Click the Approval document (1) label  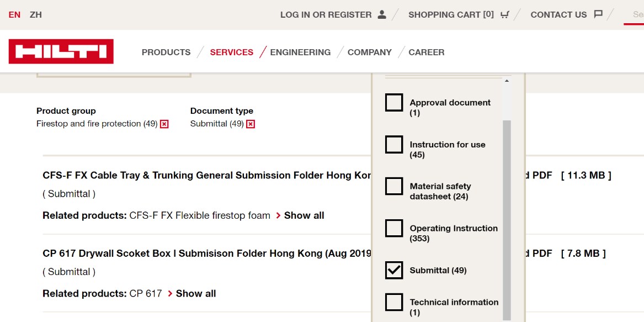450,108
